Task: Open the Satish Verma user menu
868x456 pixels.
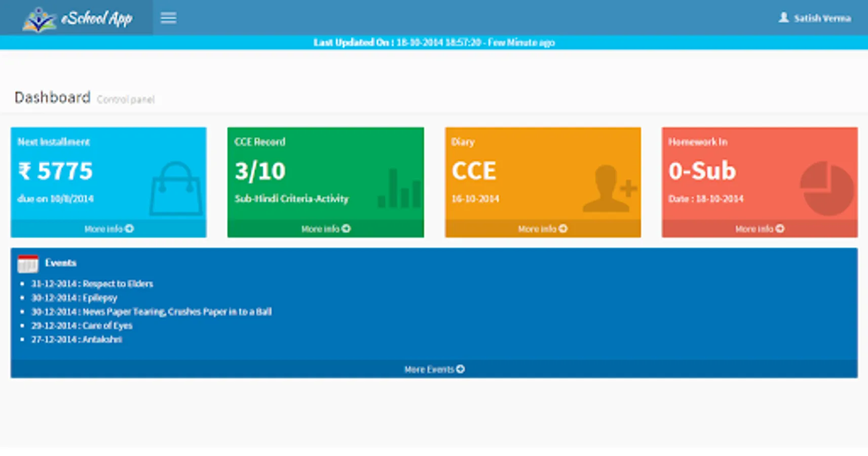Action: click(814, 18)
